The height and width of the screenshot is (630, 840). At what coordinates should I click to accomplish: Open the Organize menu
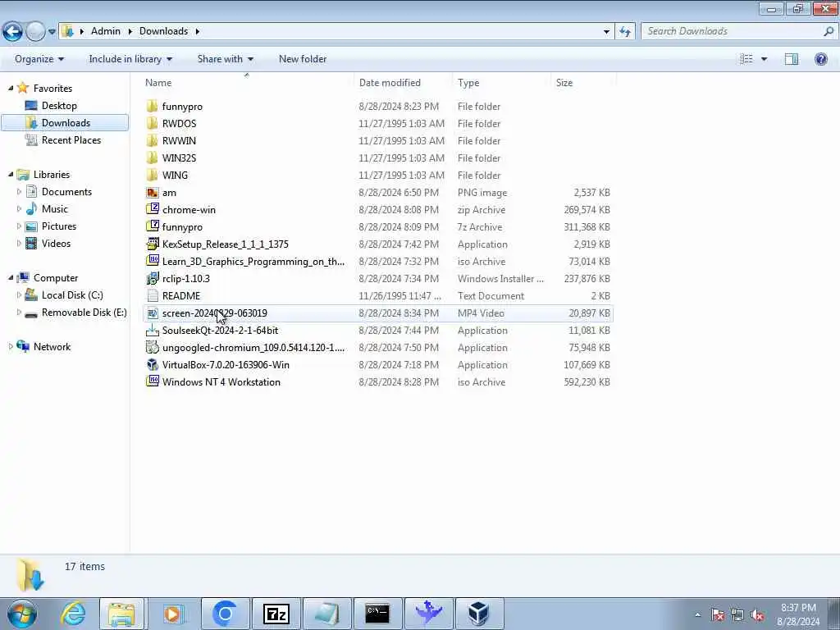pos(39,59)
